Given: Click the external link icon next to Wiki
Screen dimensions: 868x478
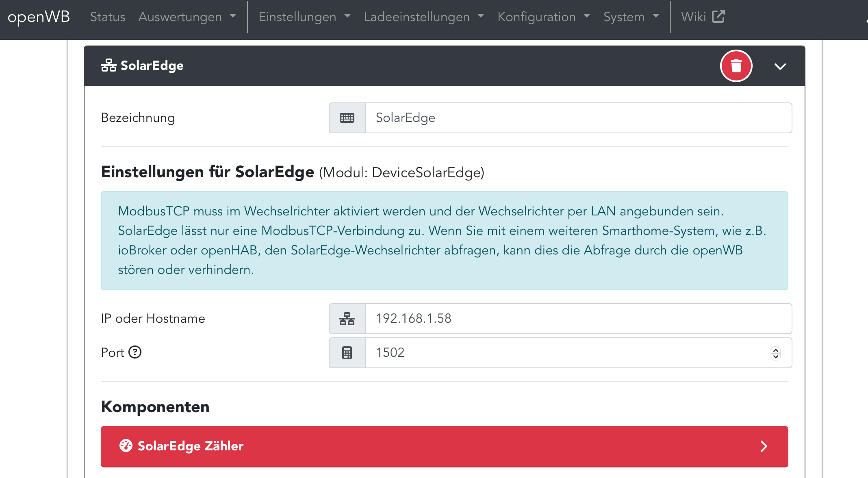Looking at the screenshot, I should [x=718, y=17].
